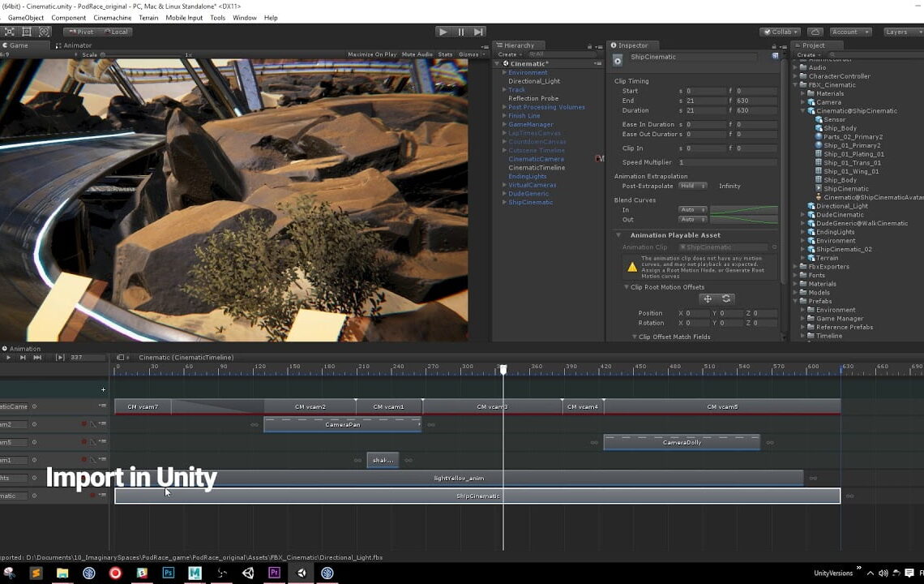Click the main Play button
Image resolution: width=924 pixels, height=584 pixels.
pos(443,32)
